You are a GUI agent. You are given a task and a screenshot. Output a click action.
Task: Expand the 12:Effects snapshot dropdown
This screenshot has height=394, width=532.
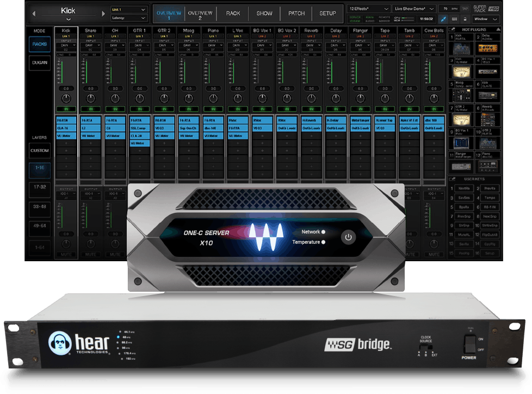369,9
